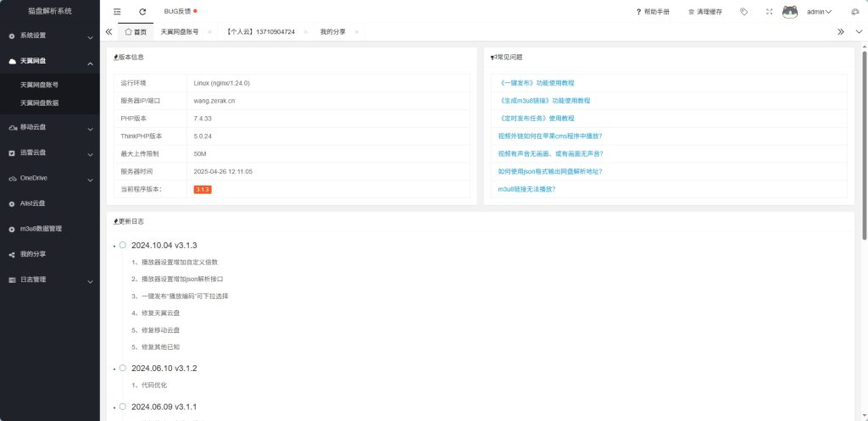Select 天翼网盘数据 in the sidebar
The image size is (868, 421).
pyautogui.click(x=40, y=102)
